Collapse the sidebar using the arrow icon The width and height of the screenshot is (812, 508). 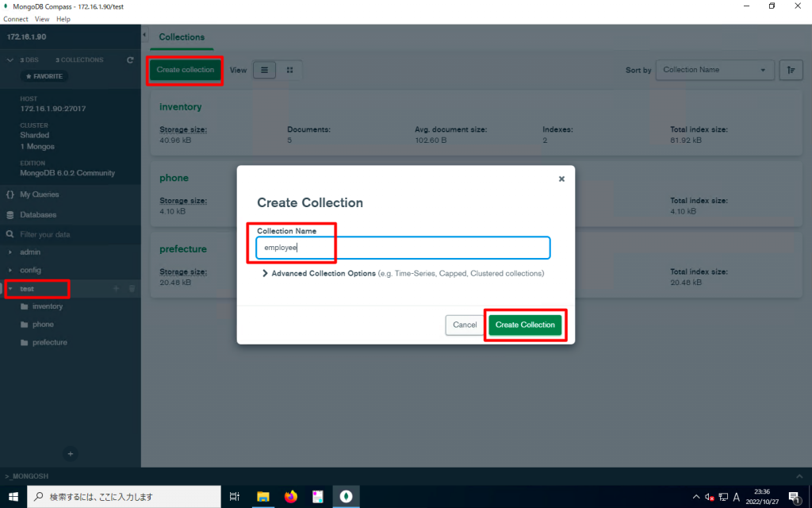tap(144, 35)
